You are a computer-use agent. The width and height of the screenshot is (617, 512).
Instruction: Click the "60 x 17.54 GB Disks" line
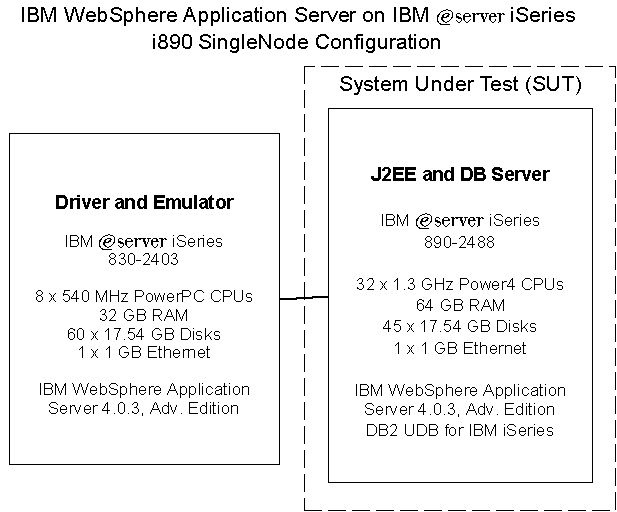pos(143,333)
